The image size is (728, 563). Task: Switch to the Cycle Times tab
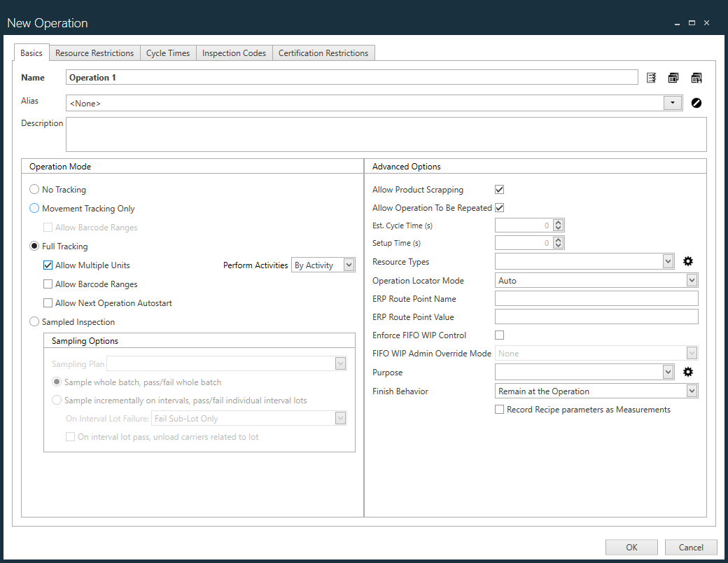[168, 53]
